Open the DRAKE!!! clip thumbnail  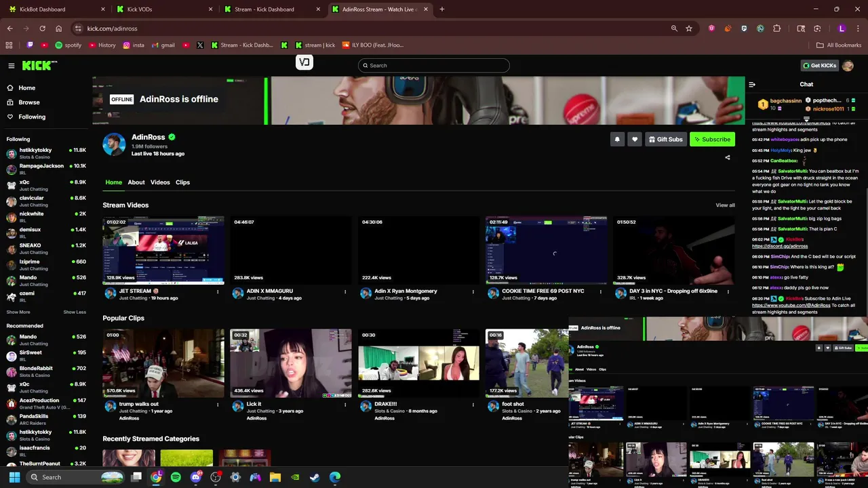[x=419, y=363]
